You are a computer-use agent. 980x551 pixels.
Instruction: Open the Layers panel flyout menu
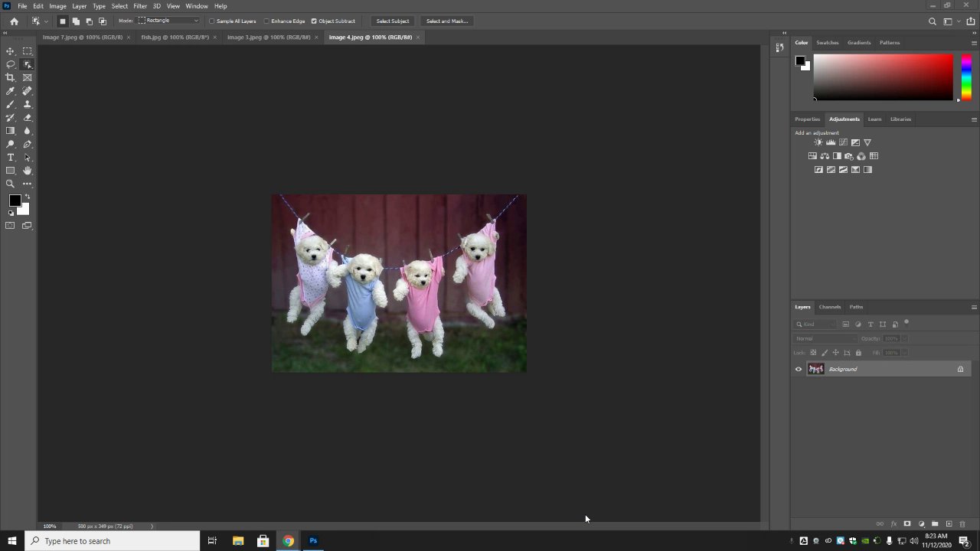point(974,307)
